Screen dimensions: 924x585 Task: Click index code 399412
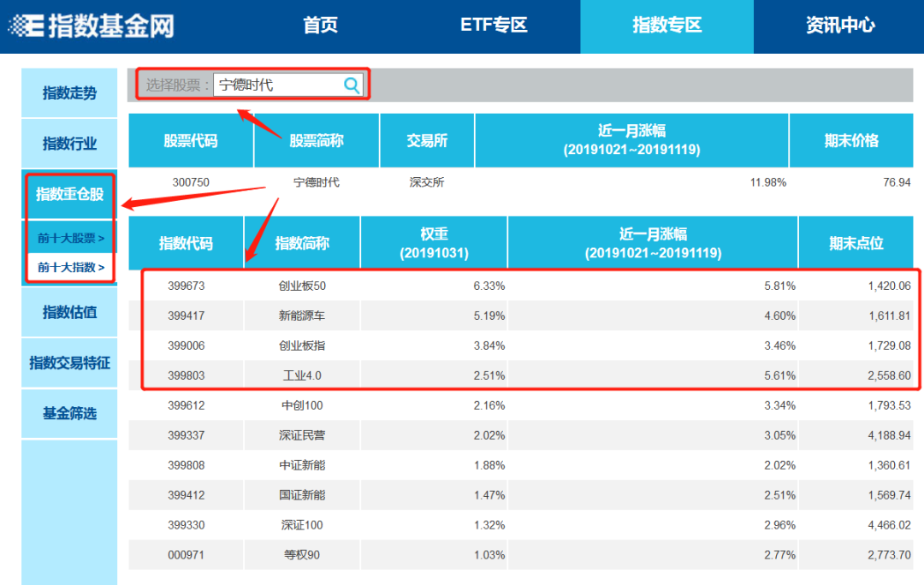click(187, 495)
